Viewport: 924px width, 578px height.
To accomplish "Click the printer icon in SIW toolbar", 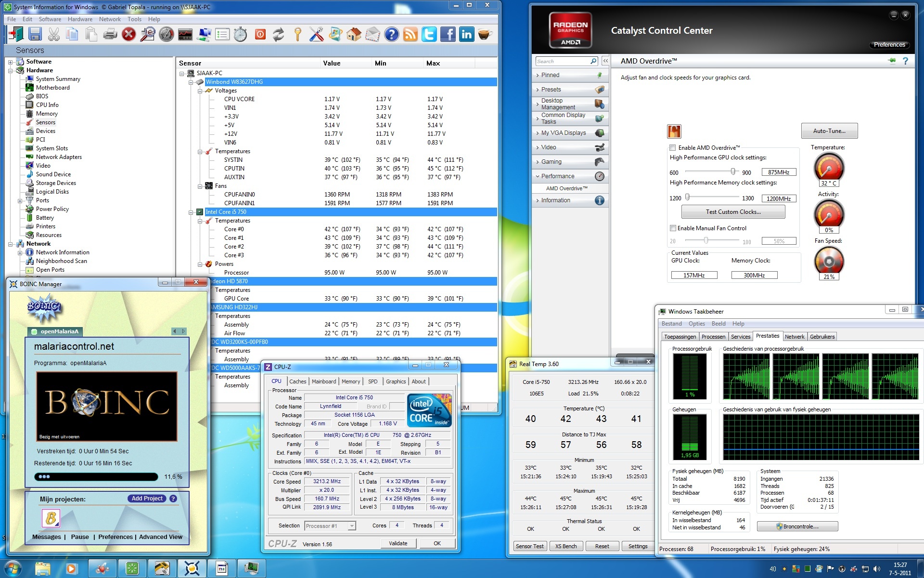I will [110, 34].
